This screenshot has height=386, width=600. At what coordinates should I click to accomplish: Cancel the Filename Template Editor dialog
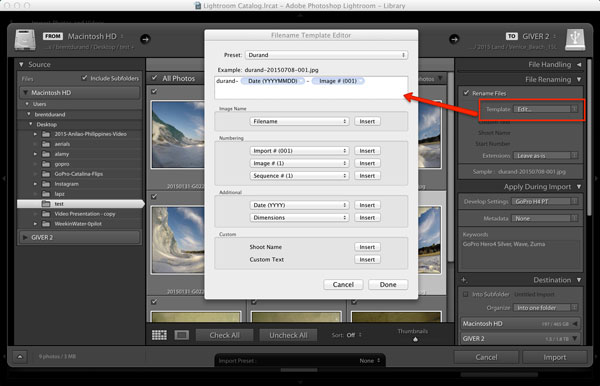click(x=343, y=285)
